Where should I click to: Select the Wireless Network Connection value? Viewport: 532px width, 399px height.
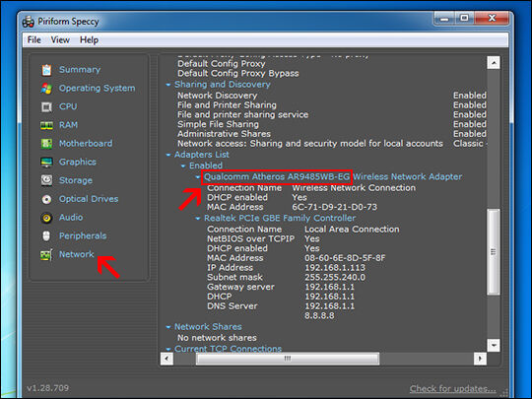[x=354, y=188]
